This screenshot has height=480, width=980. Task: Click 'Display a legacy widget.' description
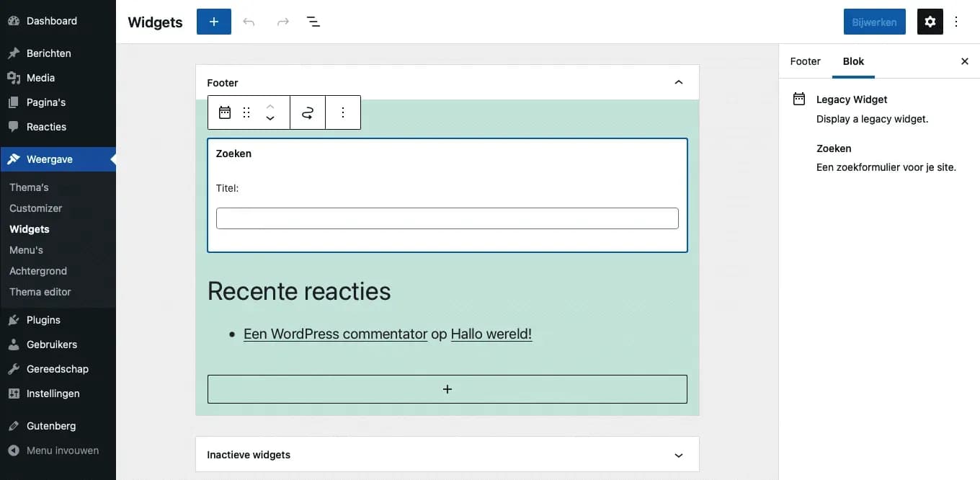coord(873,119)
